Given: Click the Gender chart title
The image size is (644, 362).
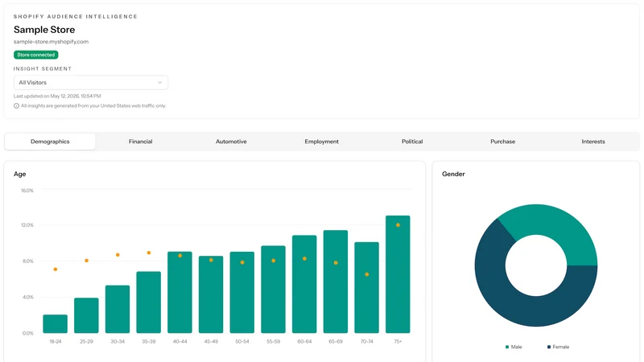Looking at the screenshot, I should tap(453, 174).
